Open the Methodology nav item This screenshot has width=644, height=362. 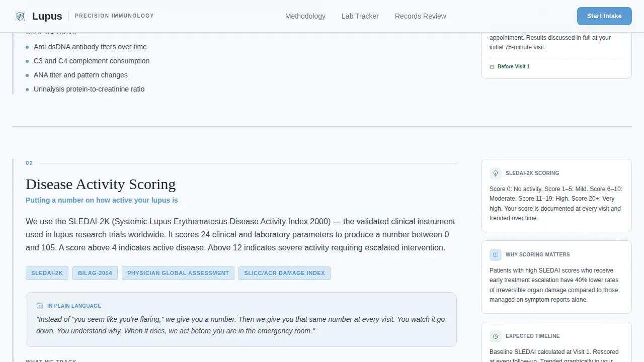pos(305,16)
